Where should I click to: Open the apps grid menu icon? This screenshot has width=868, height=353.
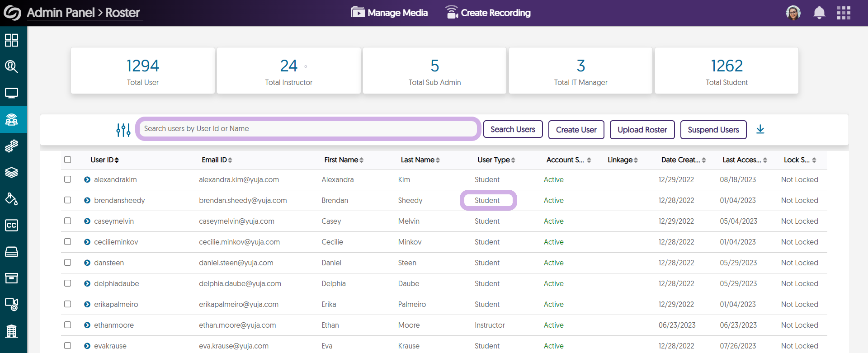[x=843, y=13]
